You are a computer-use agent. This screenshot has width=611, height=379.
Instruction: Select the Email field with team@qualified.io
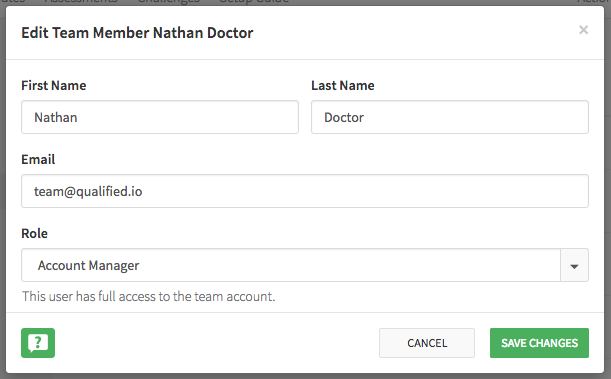pos(305,191)
